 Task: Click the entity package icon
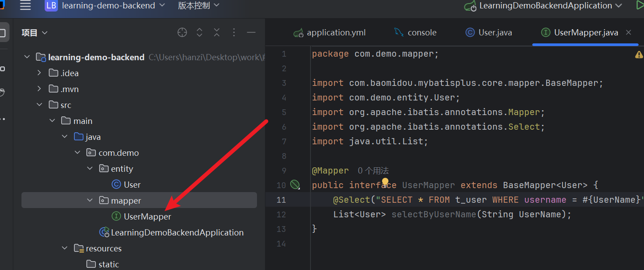point(104,169)
